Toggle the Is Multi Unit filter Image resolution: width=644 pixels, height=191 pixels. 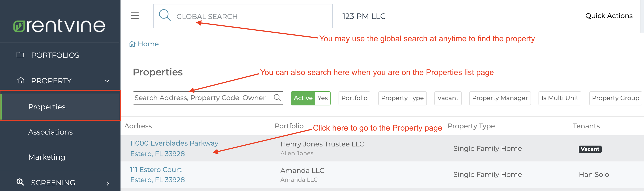point(560,98)
